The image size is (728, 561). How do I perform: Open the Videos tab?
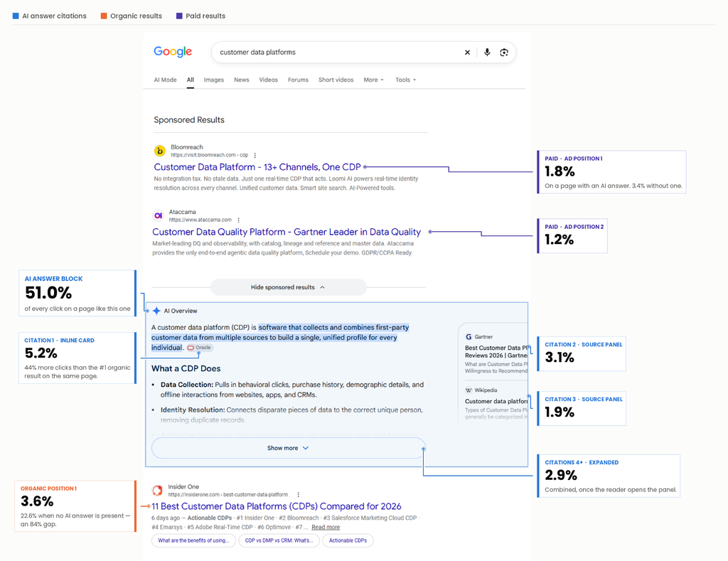(x=268, y=80)
